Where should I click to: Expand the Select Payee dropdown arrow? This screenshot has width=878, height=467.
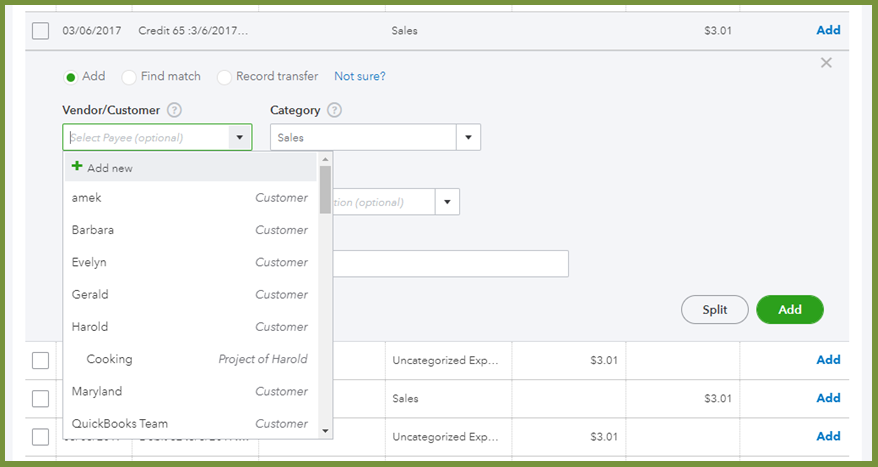(240, 137)
